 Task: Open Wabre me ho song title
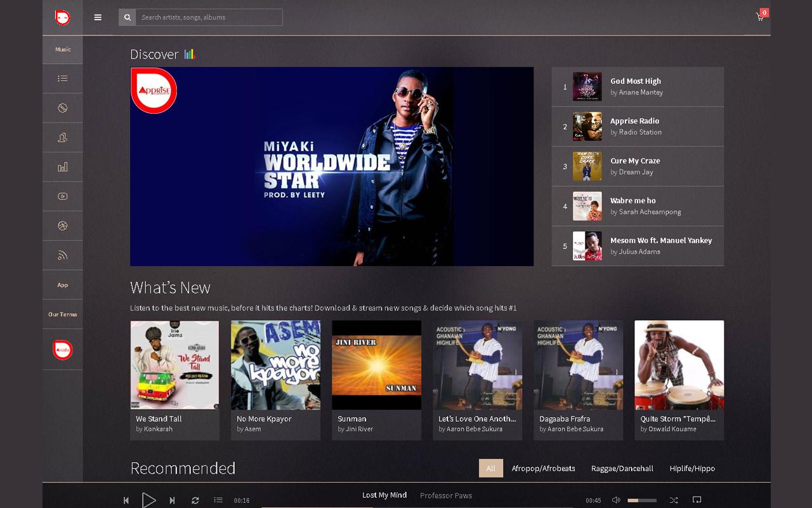pos(633,201)
